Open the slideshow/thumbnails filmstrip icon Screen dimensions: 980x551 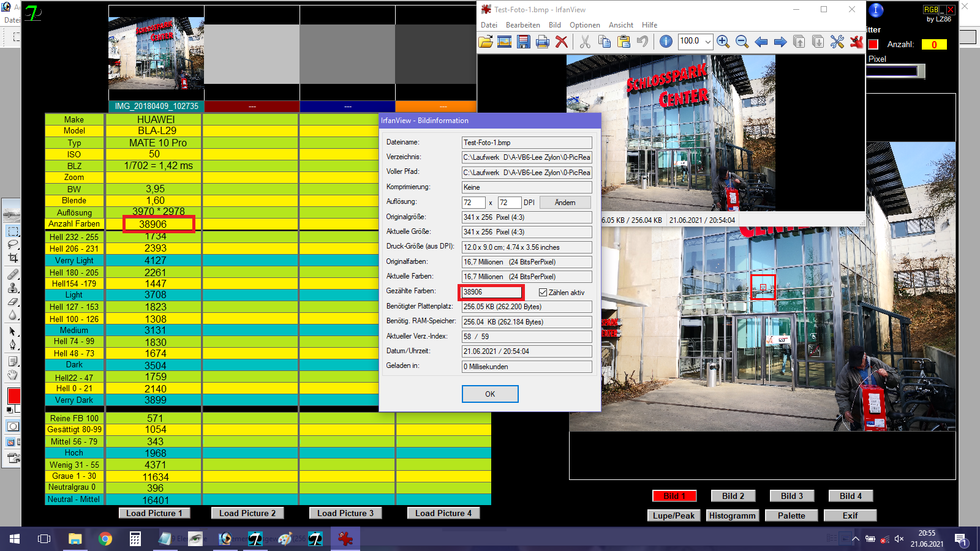point(505,42)
